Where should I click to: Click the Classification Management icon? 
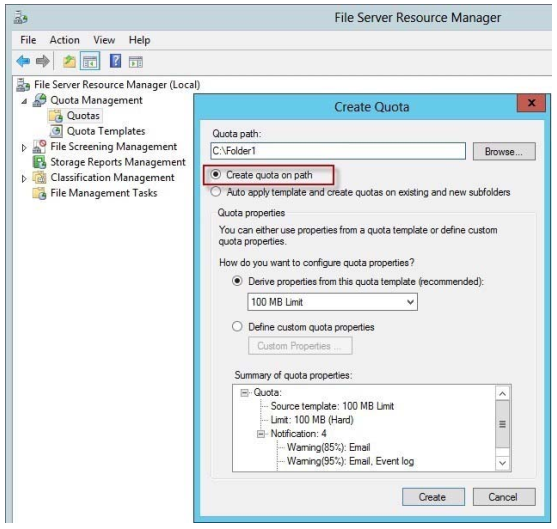pos(39,177)
